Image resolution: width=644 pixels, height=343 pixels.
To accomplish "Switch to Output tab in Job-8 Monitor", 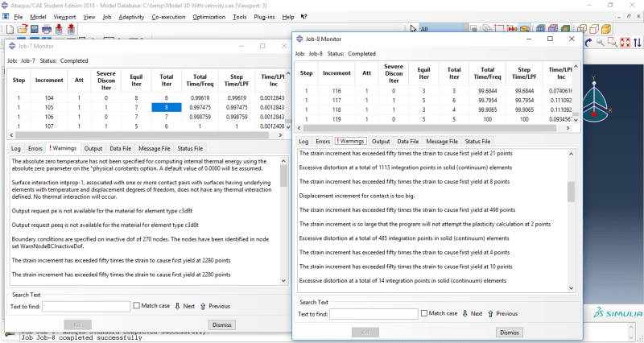I will tap(381, 142).
